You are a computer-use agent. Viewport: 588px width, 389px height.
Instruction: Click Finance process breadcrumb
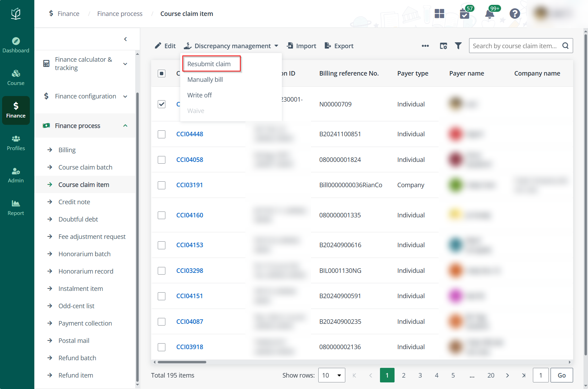pos(120,14)
